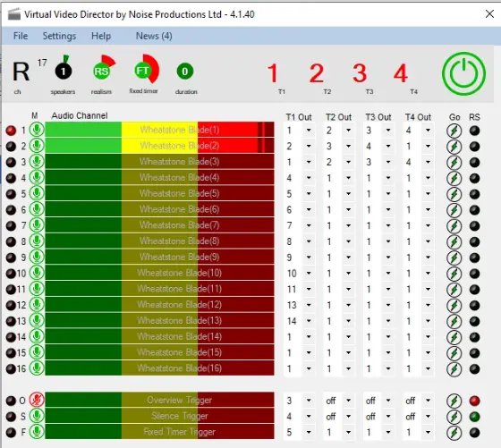Viewport: 501px width, 448px height.
Task: Click microphone icon for channel 15
Action: click(37, 352)
